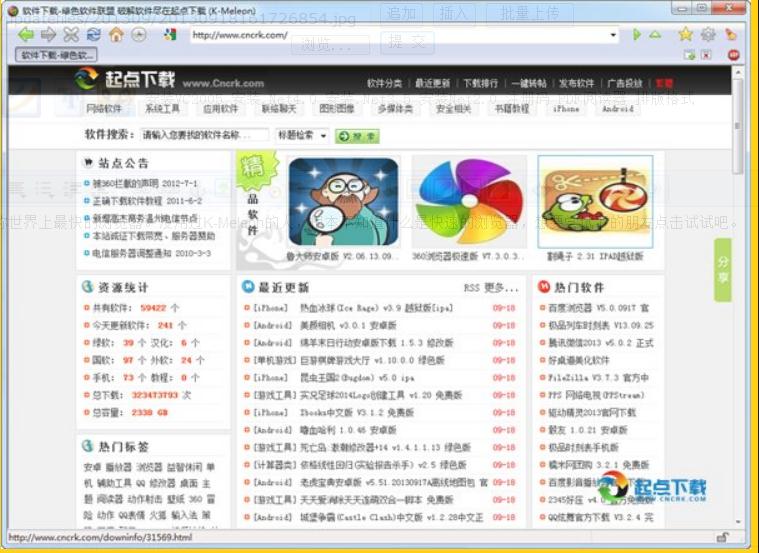Viewport: 759px width, 553px height.
Task: Open the address bar dropdown arrow
Action: click(613, 35)
